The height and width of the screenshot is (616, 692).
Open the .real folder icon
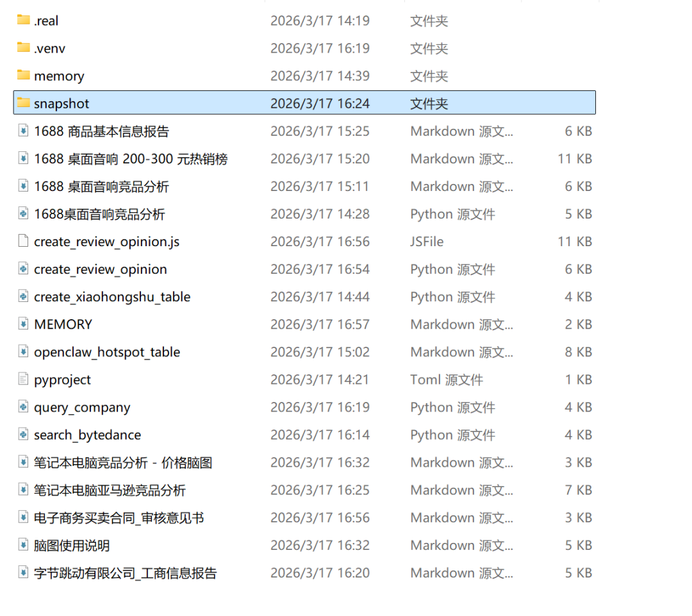(x=22, y=20)
